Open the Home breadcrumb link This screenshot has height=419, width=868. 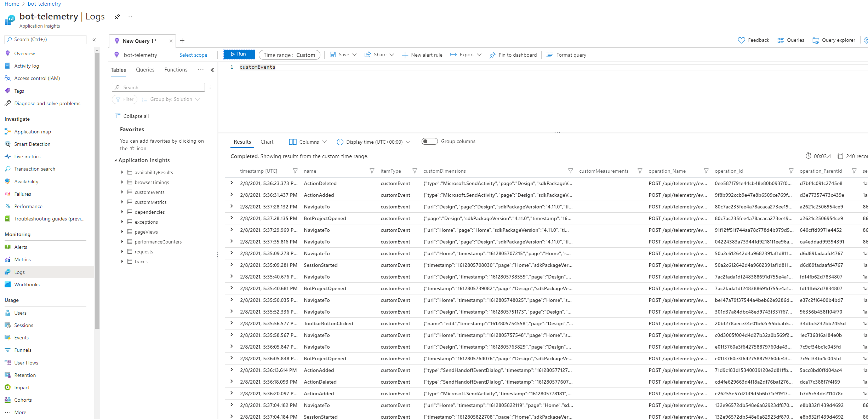(x=12, y=4)
